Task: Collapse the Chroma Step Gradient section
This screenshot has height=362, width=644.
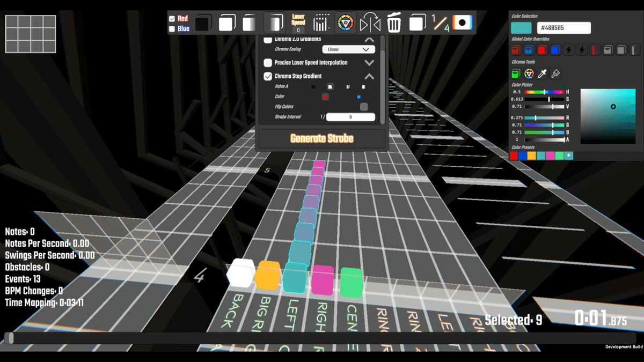Action: pyautogui.click(x=369, y=76)
